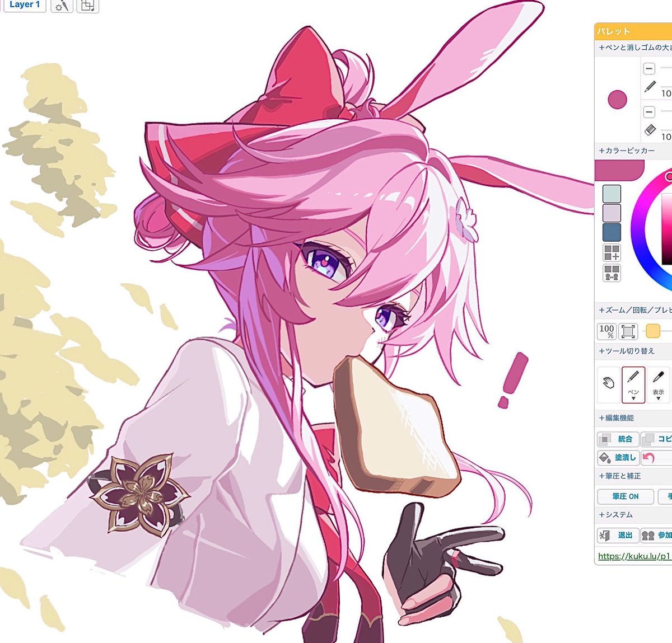Select the Layer 1 button
Screen dimensions: 672x643
(24, 4)
